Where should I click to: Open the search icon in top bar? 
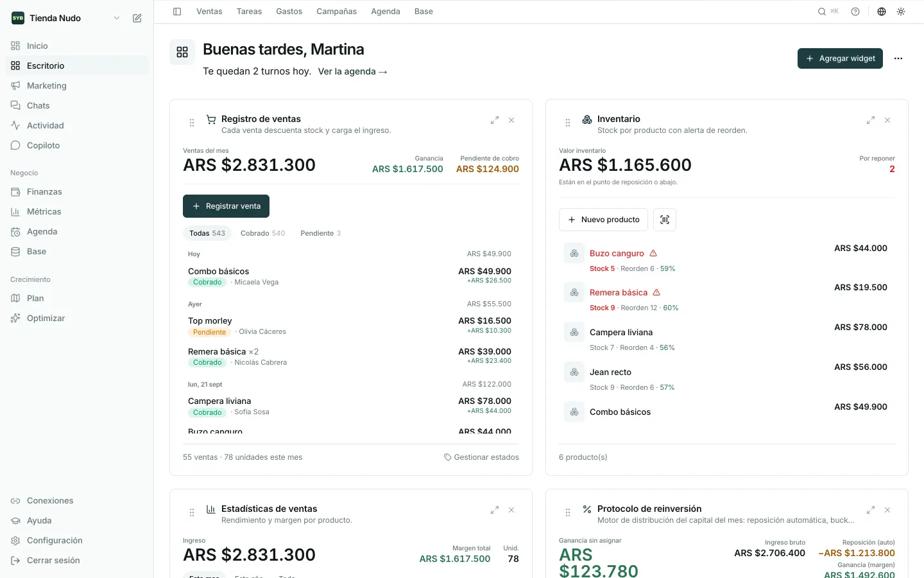click(822, 12)
